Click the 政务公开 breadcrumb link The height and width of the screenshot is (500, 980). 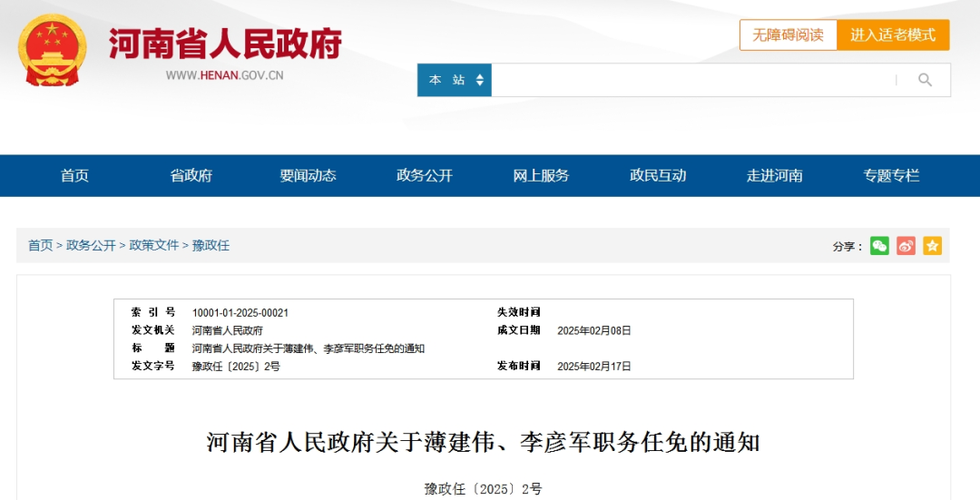pyautogui.click(x=92, y=246)
